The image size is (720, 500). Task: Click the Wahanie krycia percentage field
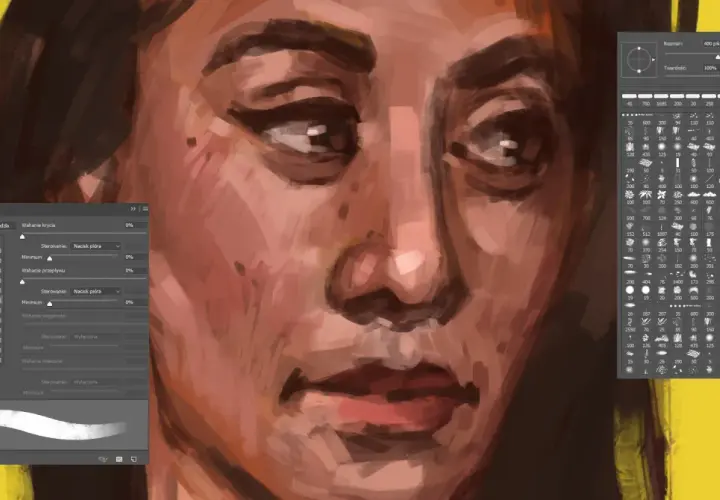click(135, 225)
